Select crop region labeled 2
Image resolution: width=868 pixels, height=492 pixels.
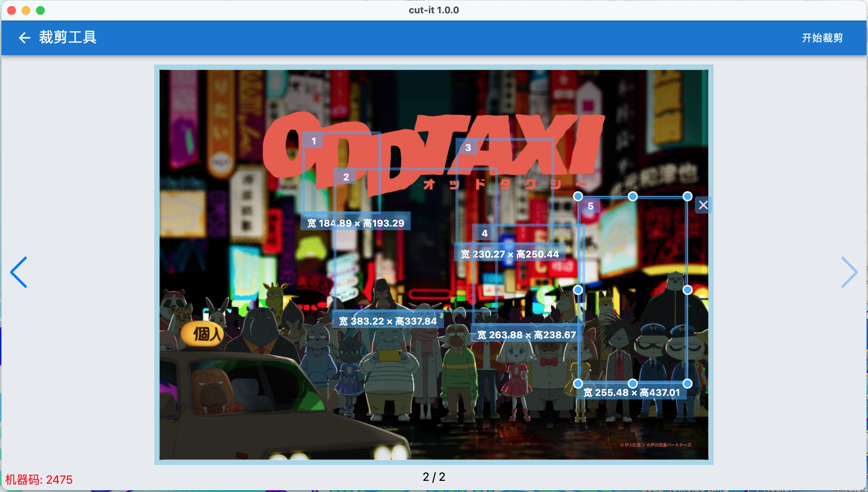coord(346,177)
